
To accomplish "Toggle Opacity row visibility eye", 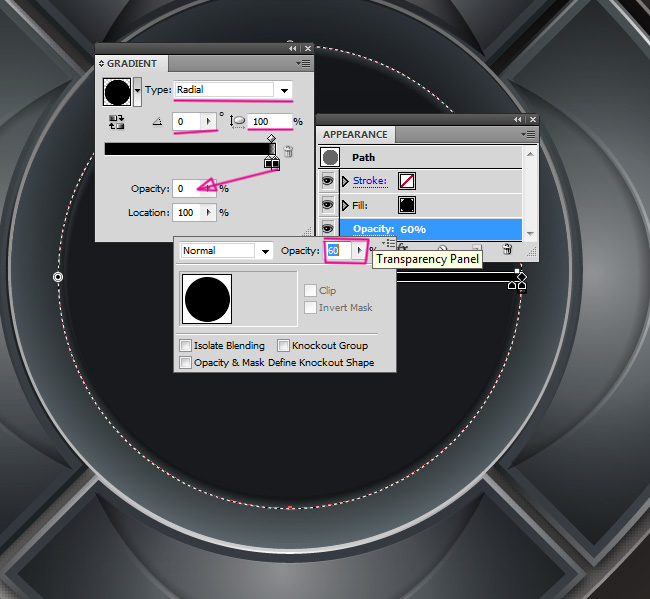I will (328, 228).
